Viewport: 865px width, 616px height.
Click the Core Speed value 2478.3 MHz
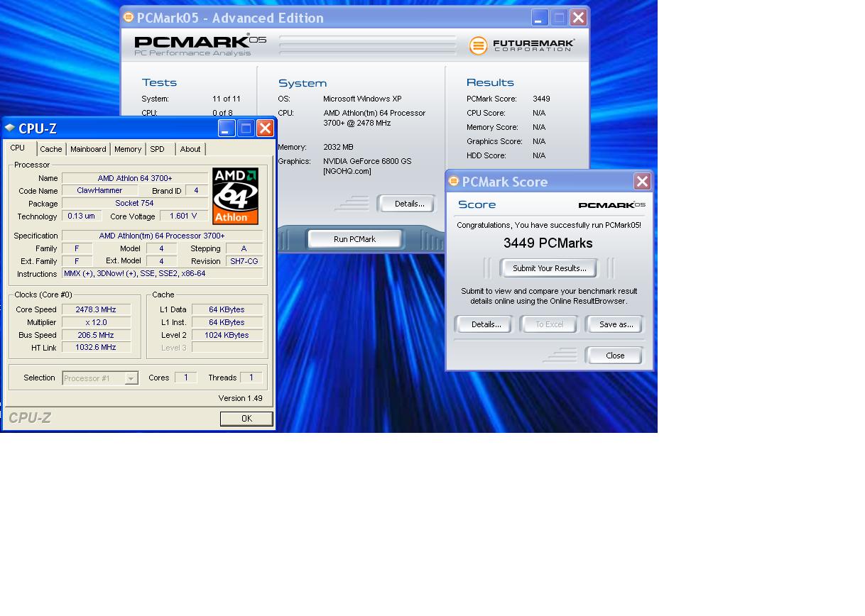96,309
